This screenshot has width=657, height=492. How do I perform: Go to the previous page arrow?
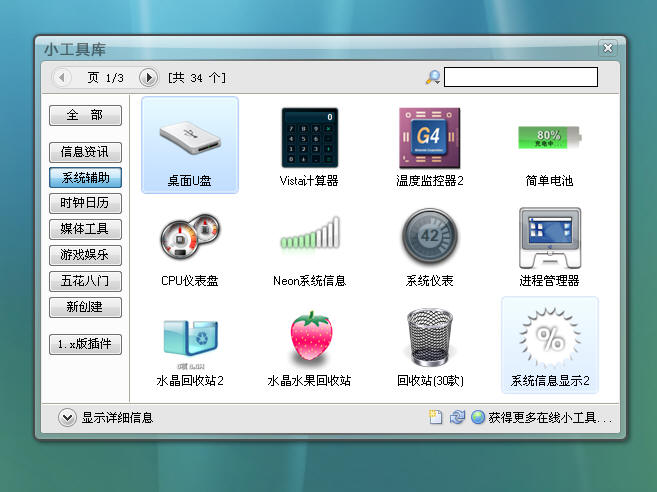(x=62, y=77)
